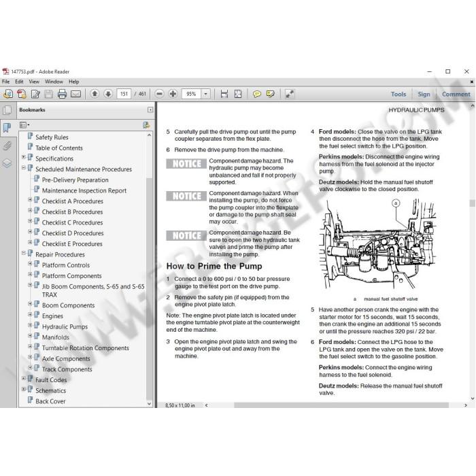Image resolution: width=476 pixels, height=476 pixels.
Task: Expand the Specifications bookmark
Action: [x=24, y=157]
